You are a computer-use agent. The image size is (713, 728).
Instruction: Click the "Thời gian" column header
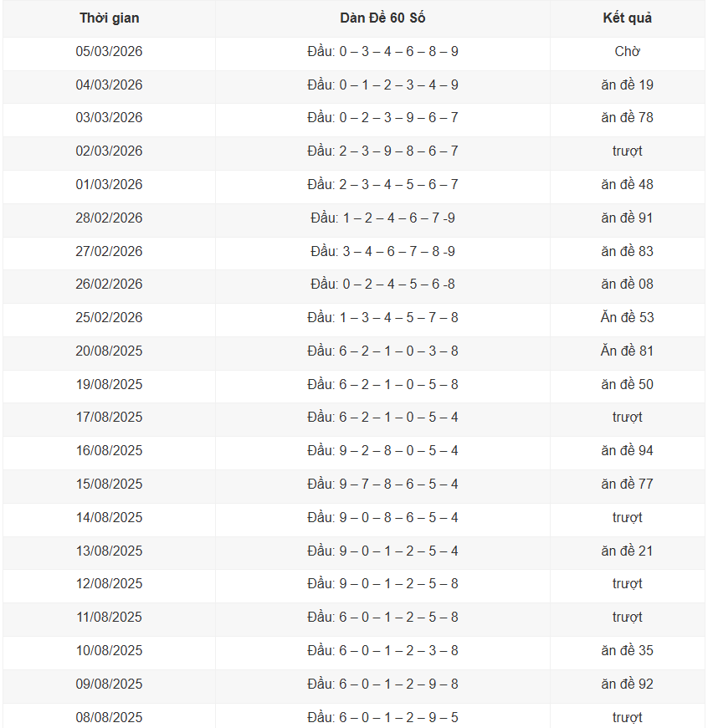tap(110, 18)
